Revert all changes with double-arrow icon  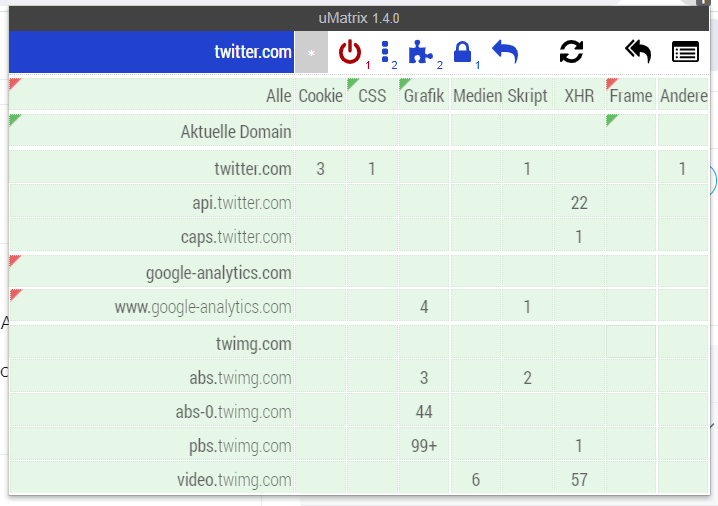(638, 51)
